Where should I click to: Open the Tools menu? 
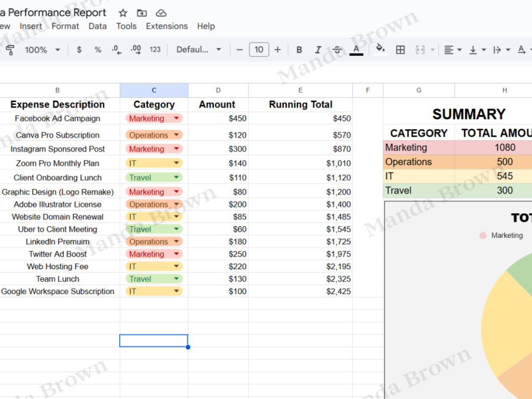[x=126, y=26]
